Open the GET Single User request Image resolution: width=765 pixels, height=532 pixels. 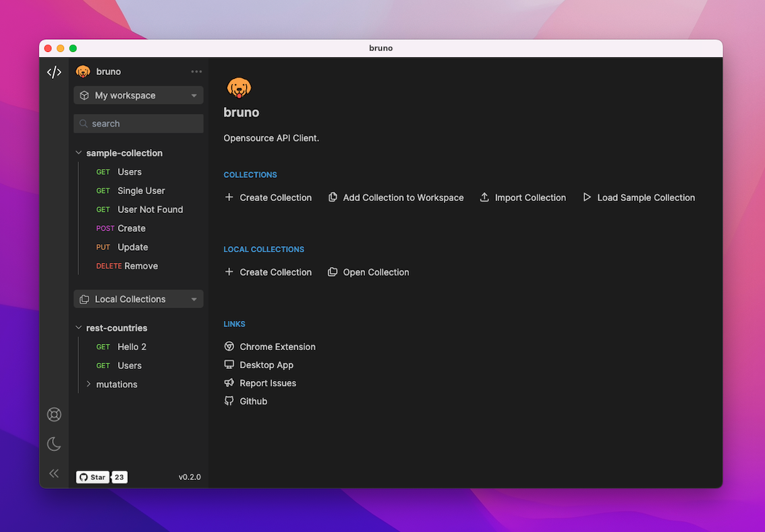pos(140,191)
